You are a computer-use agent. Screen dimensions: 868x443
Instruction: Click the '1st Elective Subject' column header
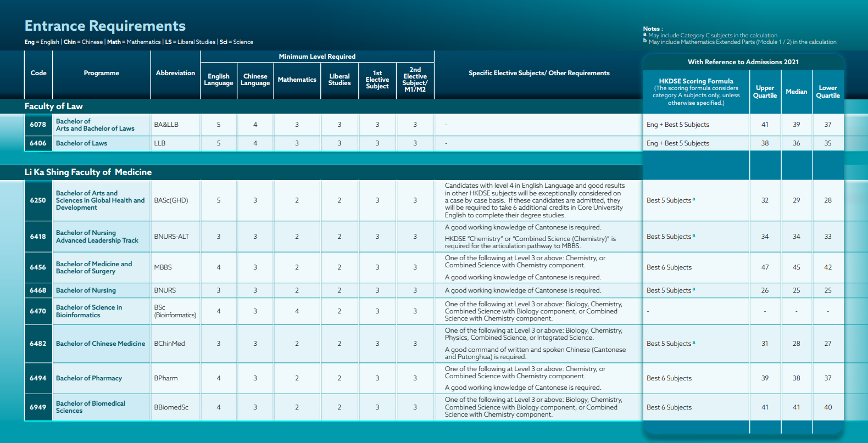click(x=377, y=80)
